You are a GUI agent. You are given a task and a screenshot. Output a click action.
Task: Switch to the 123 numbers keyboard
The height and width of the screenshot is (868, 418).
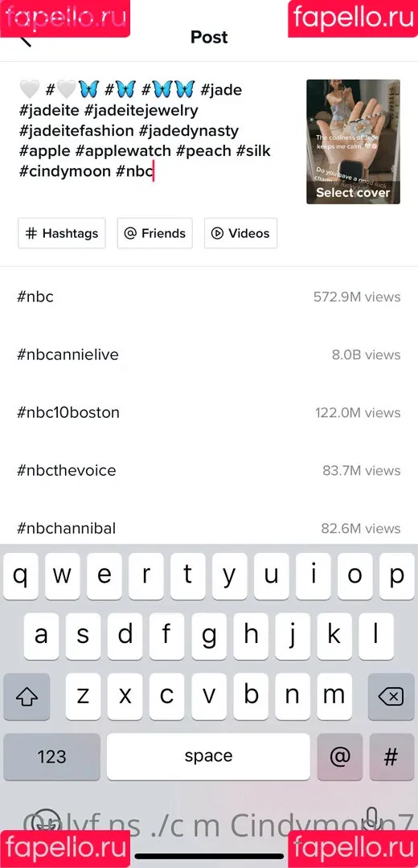[x=52, y=756]
